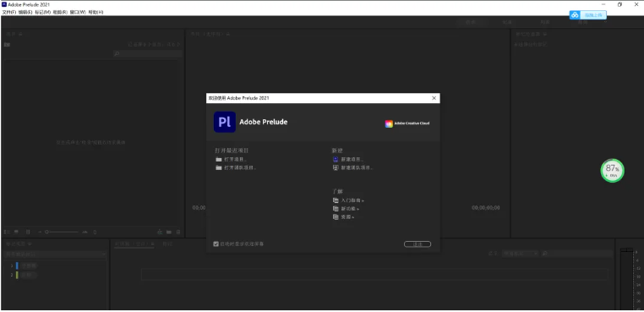This screenshot has width=644, height=312.
Task: Click 新建项目 in the welcome dialog
Action: [348, 159]
